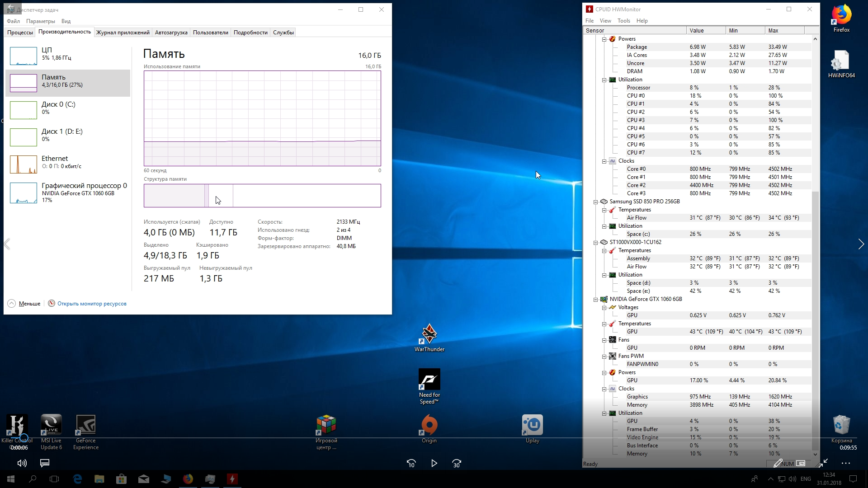The height and width of the screenshot is (488, 868).
Task: Skip back 10 seconds in video
Action: tap(411, 463)
